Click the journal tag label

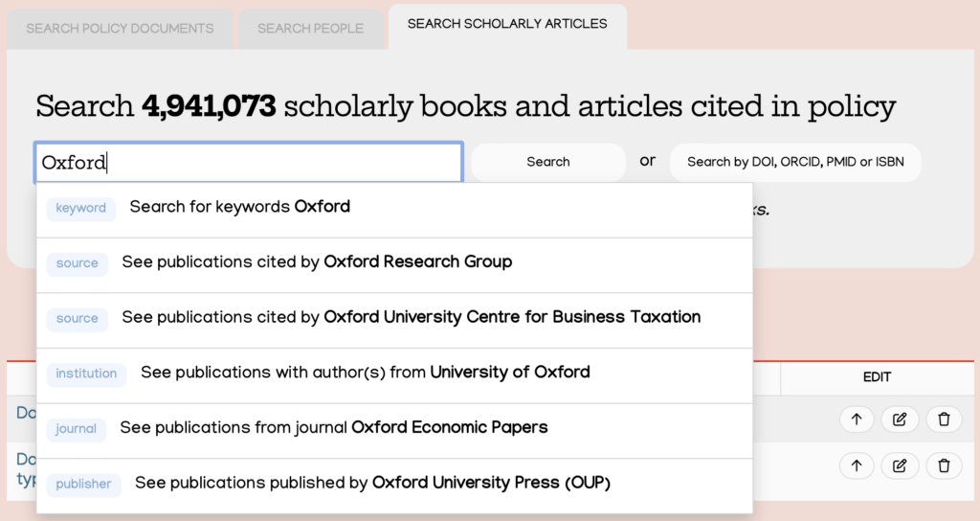(76, 429)
